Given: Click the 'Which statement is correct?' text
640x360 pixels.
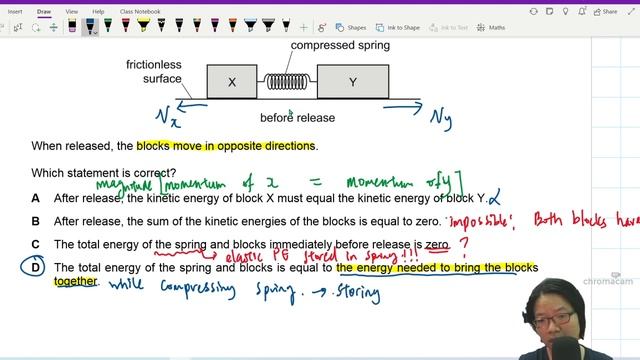Looking at the screenshot, I should click(x=104, y=173).
